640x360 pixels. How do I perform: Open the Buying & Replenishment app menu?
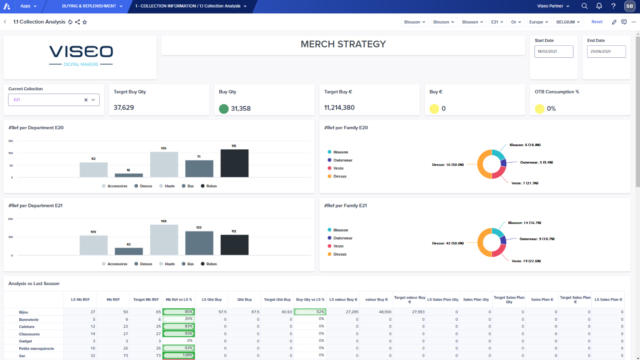pos(92,6)
